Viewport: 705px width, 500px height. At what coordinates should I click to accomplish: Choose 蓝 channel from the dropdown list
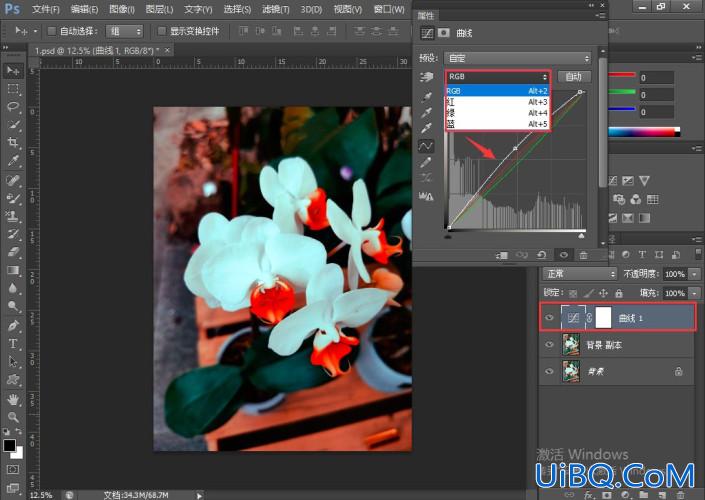point(497,124)
